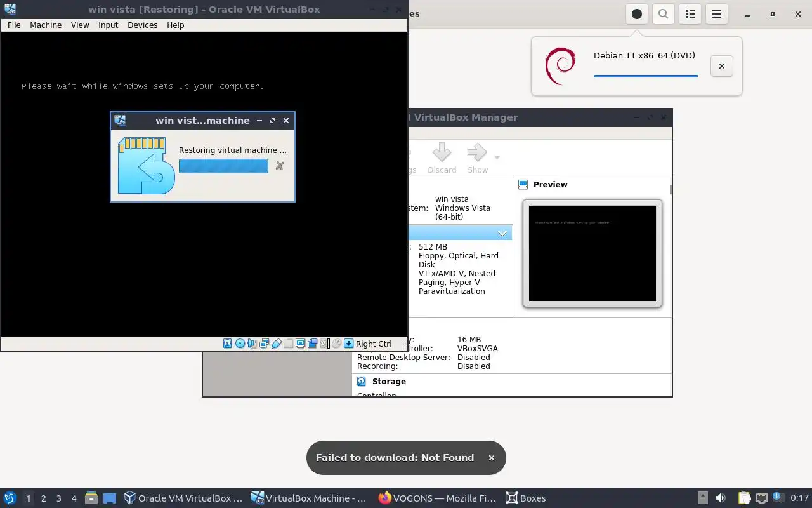Click the 'Debian 11 x86_64 (DVD)' label
The width and height of the screenshot is (812, 508).
tap(645, 55)
